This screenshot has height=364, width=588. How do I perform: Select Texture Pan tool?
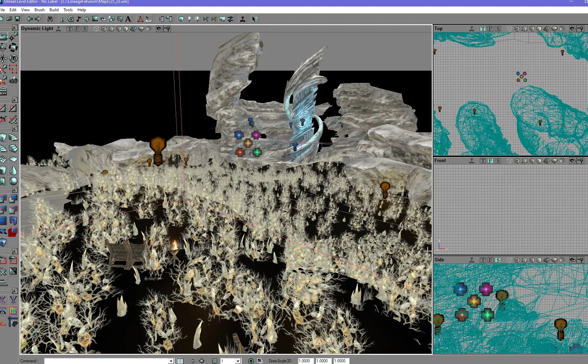tap(3, 58)
